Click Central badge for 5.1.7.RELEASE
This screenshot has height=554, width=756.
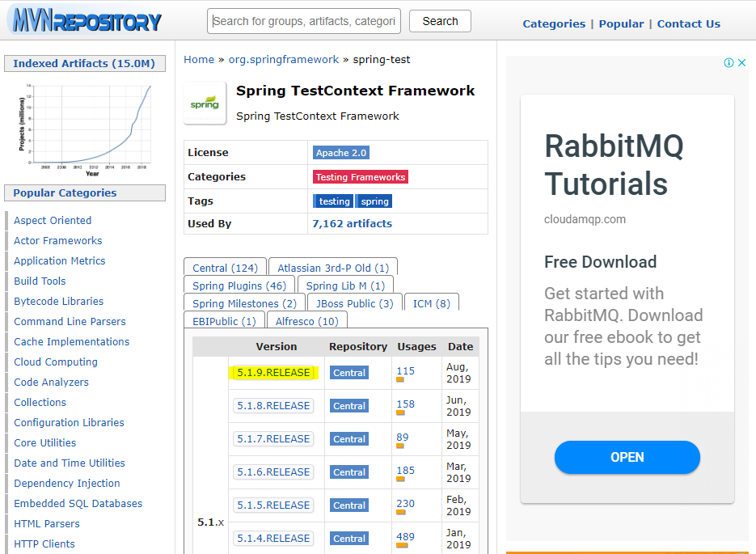point(349,439)
